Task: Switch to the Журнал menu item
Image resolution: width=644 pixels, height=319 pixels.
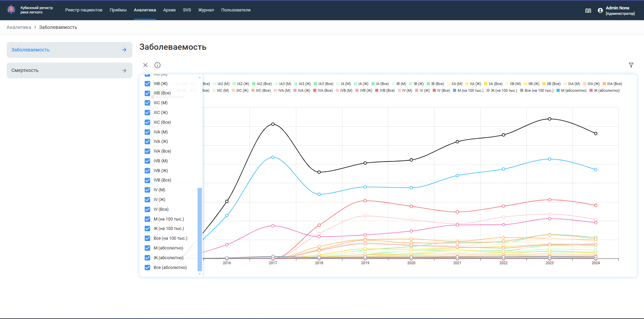Action: 206,10
